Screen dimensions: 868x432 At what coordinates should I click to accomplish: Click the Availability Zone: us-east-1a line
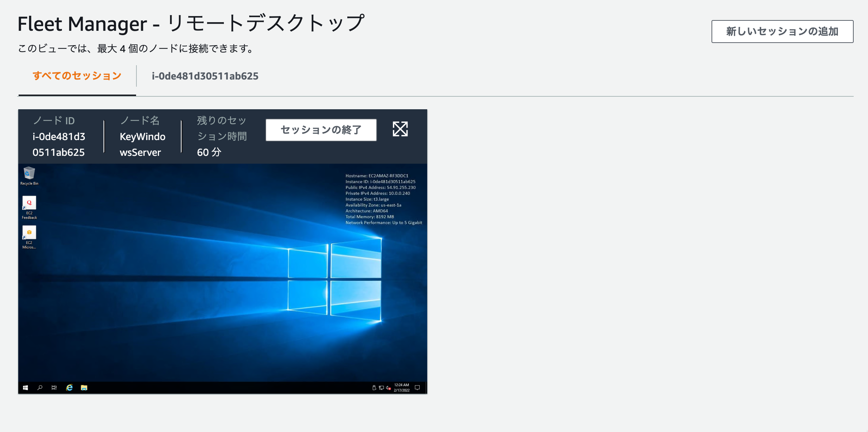click(x=373, y=205)
